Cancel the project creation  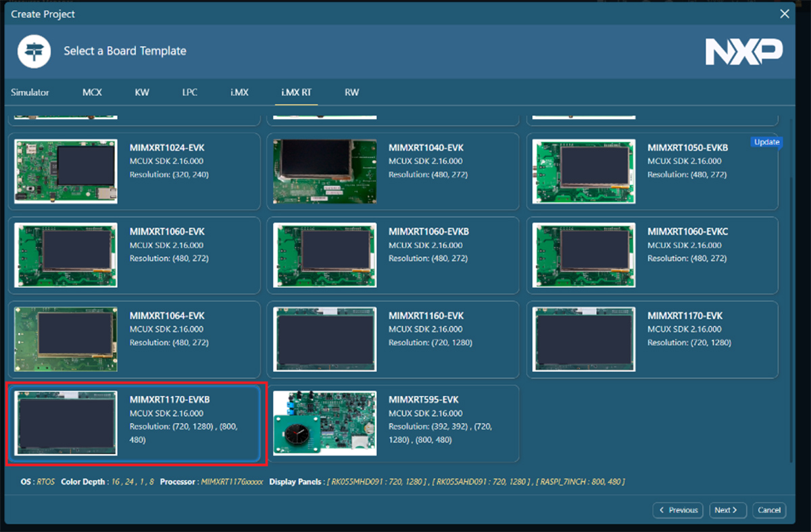769,510
